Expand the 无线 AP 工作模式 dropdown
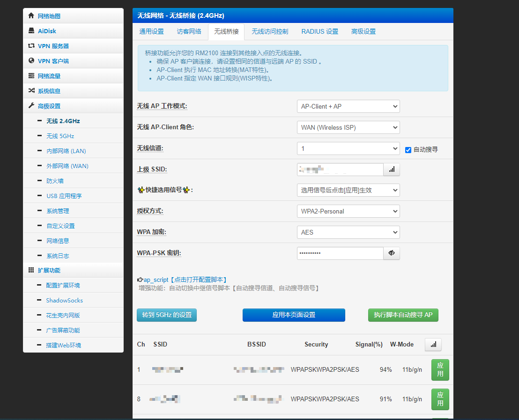Image resolution: width=519 pixels, height=420 pixels. pos(348,106)
